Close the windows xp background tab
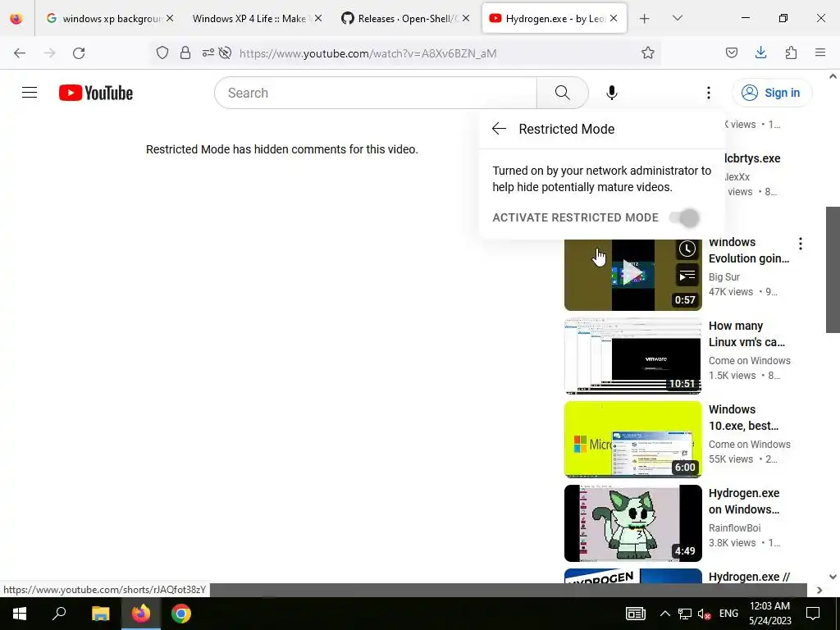This screenshot has height=630, width=840. [x=170, y=18]
